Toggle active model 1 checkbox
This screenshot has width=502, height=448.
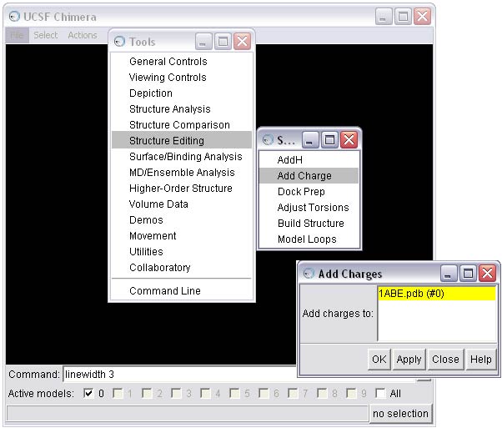(118, 394)
